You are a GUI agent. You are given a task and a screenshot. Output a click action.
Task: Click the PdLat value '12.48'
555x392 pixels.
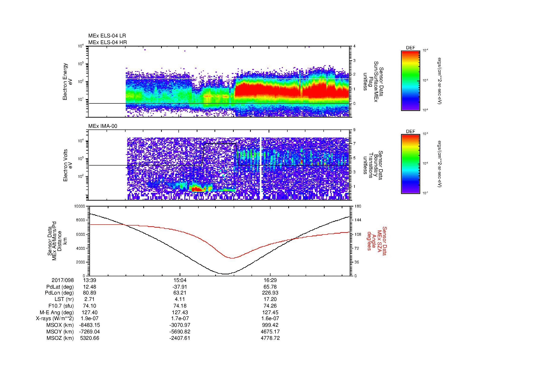point(90,287)
